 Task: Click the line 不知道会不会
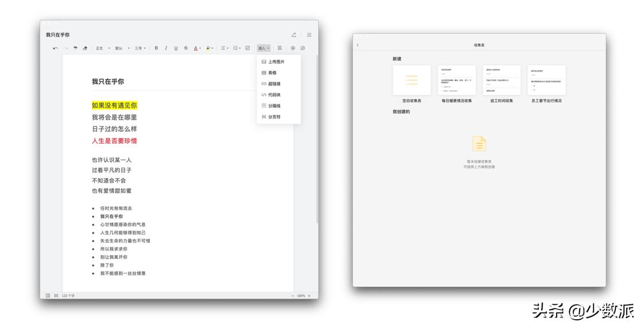(x=109, y=180)
